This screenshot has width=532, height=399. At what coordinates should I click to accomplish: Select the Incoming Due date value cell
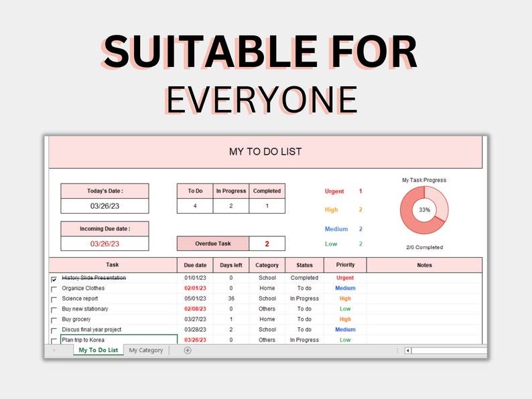click(105, 244)
